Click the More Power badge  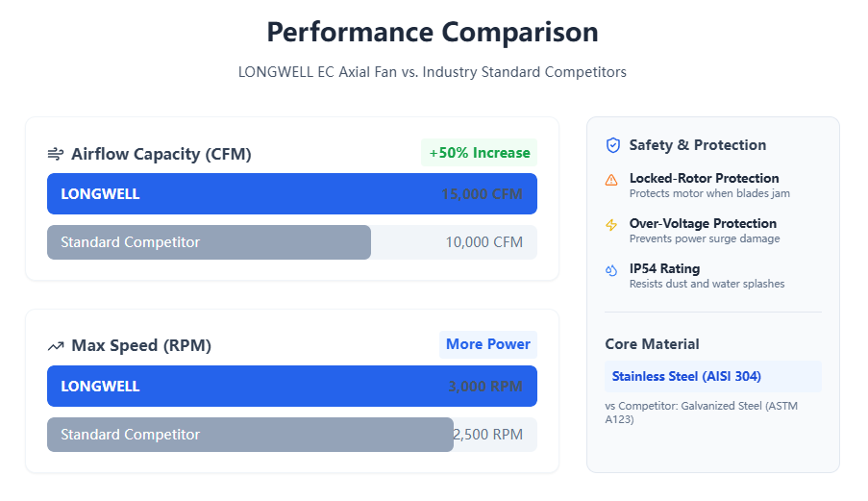click(x=487, y=344)
